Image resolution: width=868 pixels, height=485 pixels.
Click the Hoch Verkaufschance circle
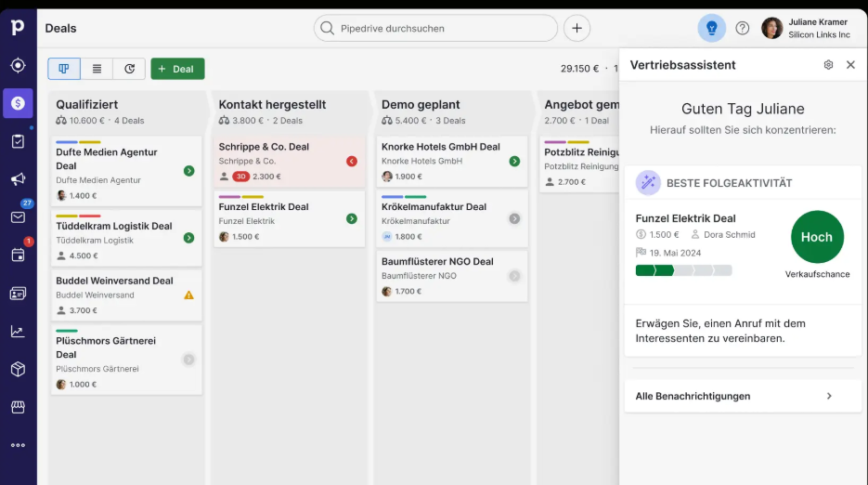817,237
